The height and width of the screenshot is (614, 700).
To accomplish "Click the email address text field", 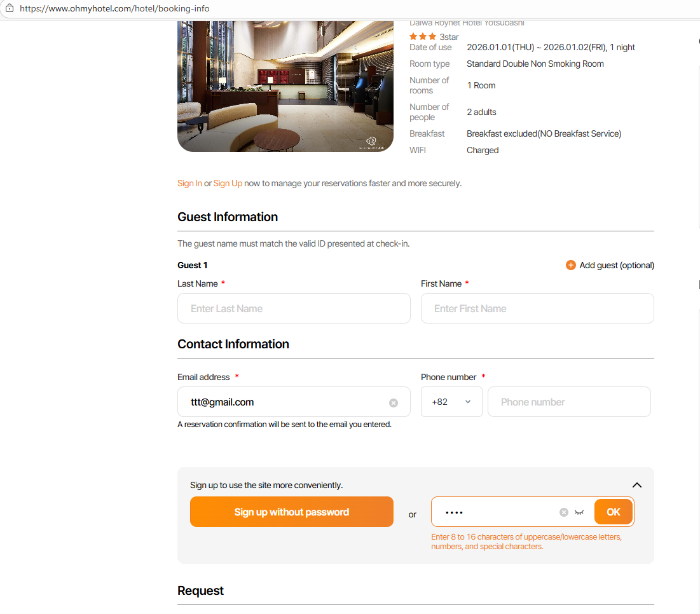I will tap(286, 402).
